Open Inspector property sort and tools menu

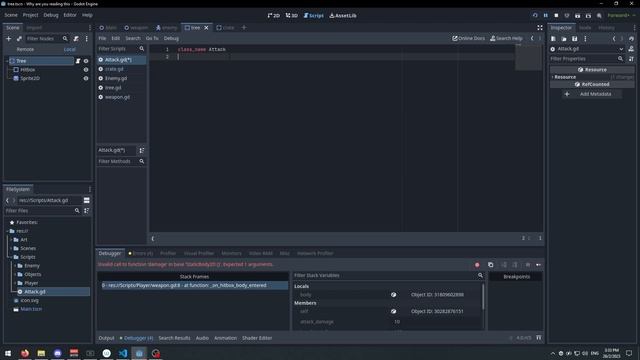[x=631, y=59]
